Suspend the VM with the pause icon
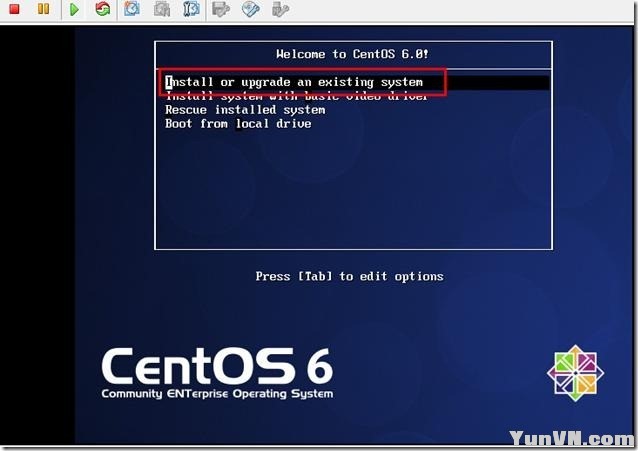 44,9
